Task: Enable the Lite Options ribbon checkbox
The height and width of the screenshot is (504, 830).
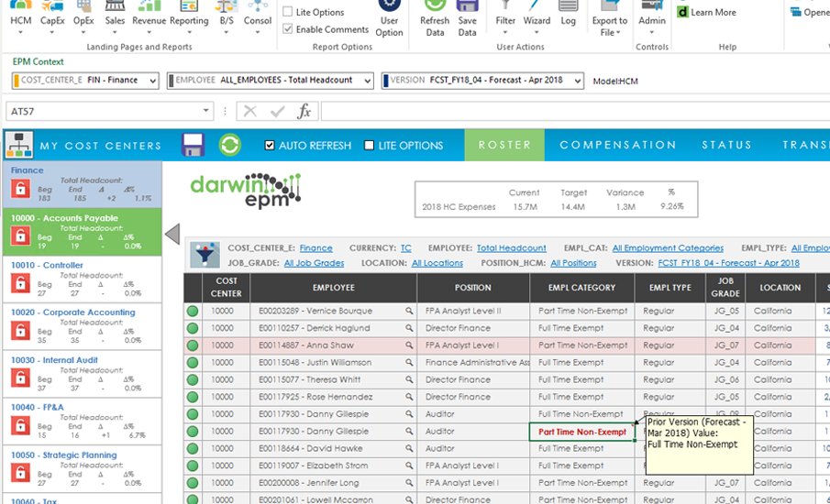Action: click(287, 12)
